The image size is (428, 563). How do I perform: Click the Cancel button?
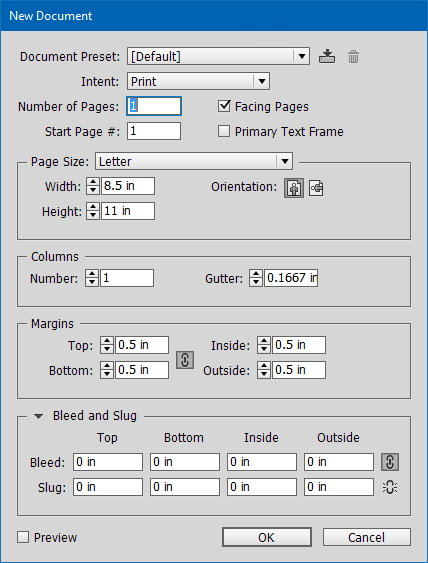(x=367, y=537)
